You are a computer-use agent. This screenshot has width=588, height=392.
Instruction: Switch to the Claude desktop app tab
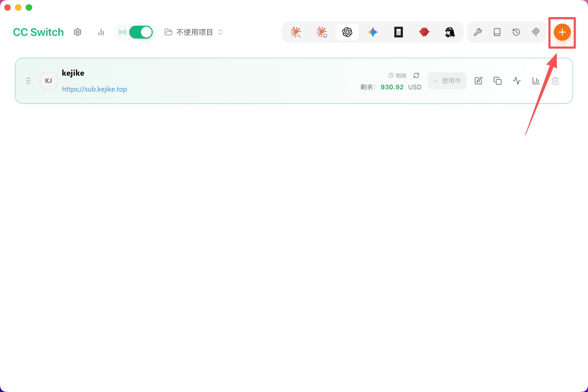[x=322, y=32]
